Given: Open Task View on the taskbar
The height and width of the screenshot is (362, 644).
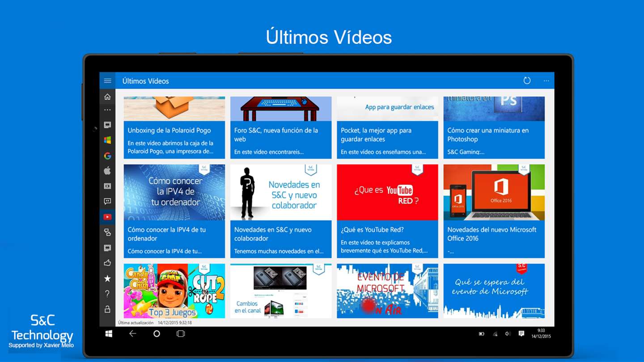Looking at the screenshot, I should point(181,334).
